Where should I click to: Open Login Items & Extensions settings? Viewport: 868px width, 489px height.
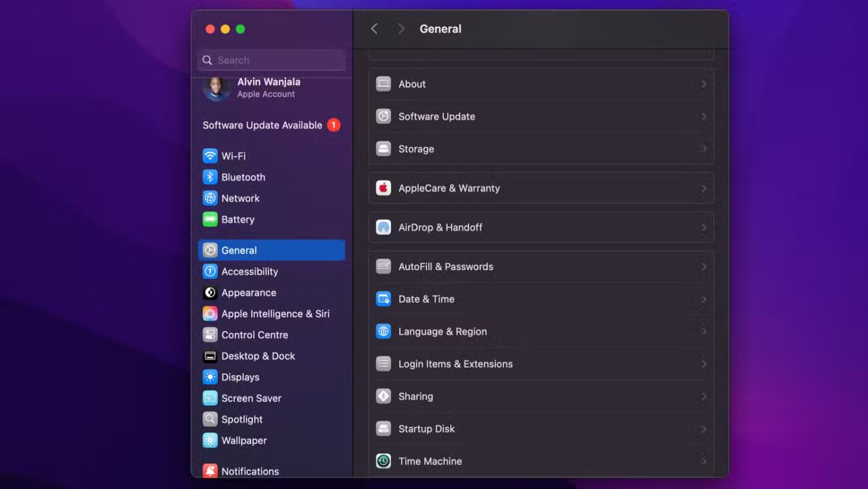pyautogui.click(x=455, y=364)
